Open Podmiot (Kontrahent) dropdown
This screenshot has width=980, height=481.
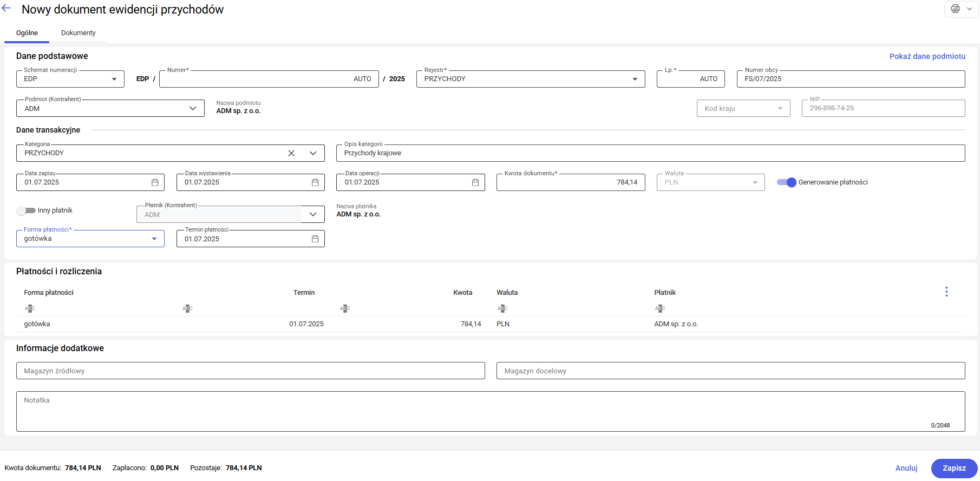(x=193, y=108)
